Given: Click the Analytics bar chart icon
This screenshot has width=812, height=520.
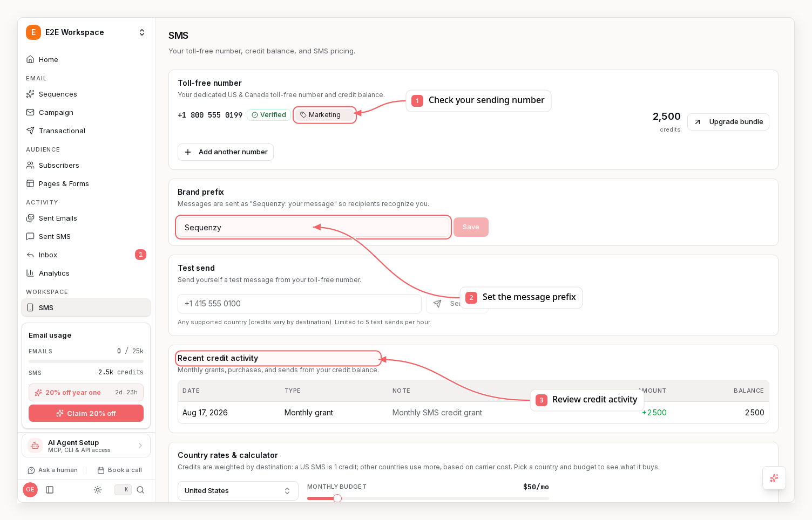Looking at the screenshot, I should point(30,273).
